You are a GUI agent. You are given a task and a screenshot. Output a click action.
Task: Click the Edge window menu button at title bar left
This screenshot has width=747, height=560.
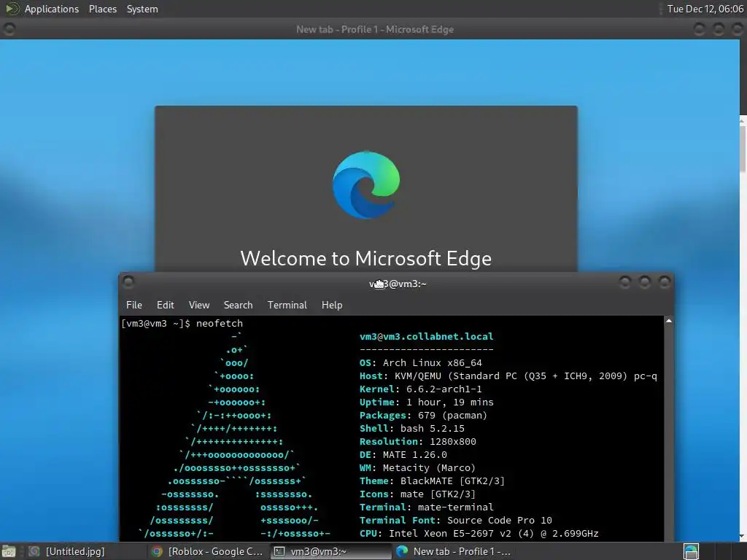click(9, 29)
